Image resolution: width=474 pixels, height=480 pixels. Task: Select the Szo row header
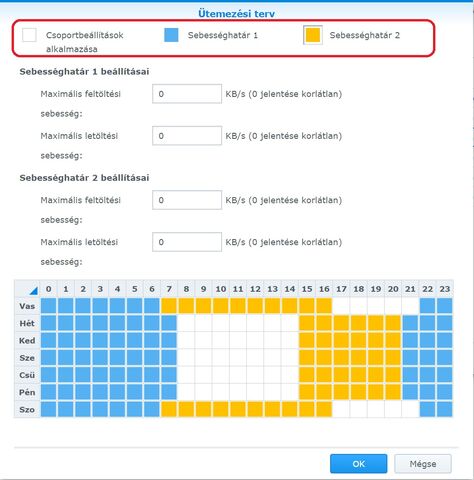click(27, 409)
